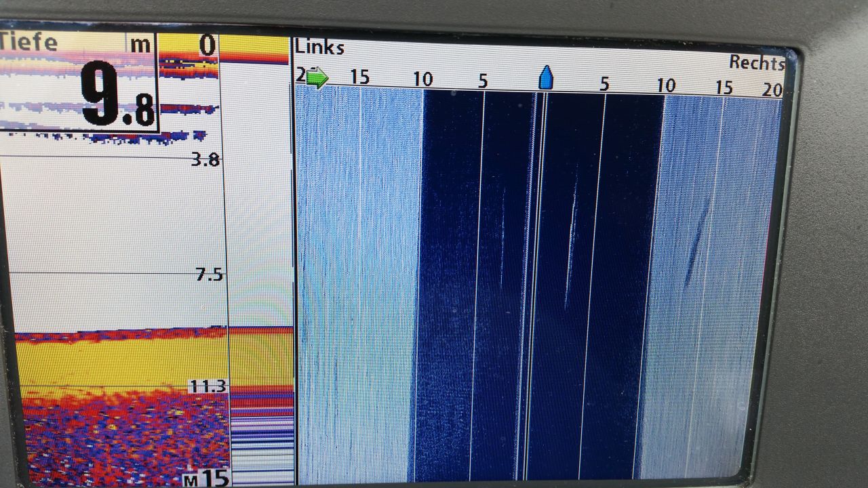Click the yellow bottom return band

click(x=122, y=363)
